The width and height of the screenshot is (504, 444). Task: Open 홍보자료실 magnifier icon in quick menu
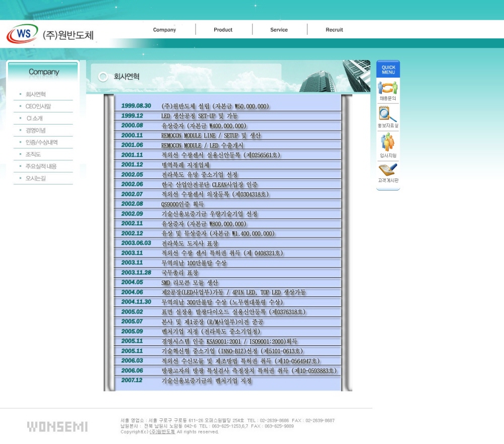coord(388,115)
